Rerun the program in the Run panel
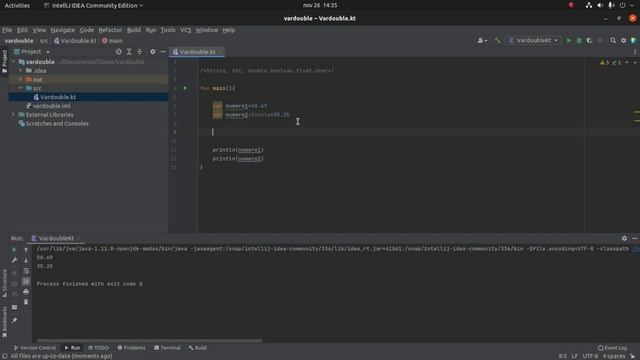The height and width of the screenshot is (360, 640). [x=14, y=249]
